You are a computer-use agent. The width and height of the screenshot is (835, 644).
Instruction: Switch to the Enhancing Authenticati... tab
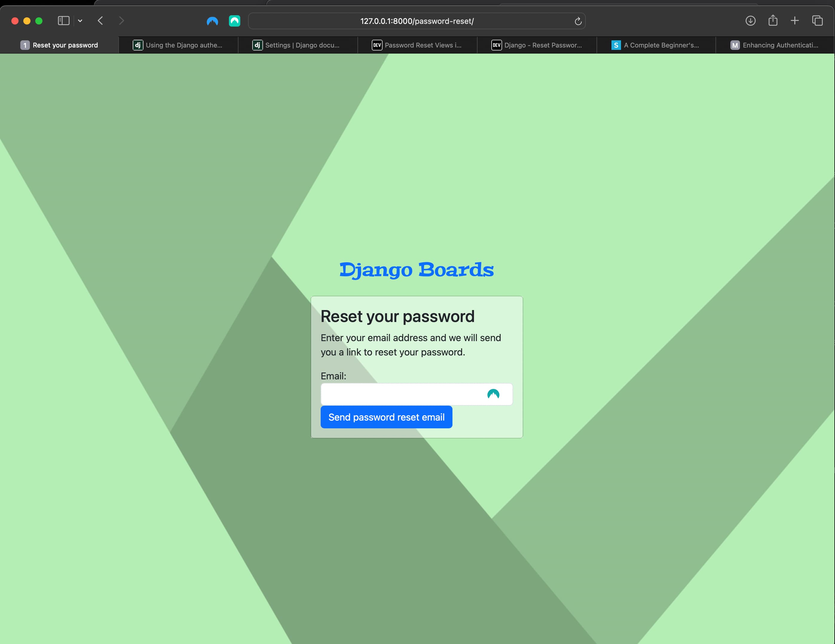(775, 45)
